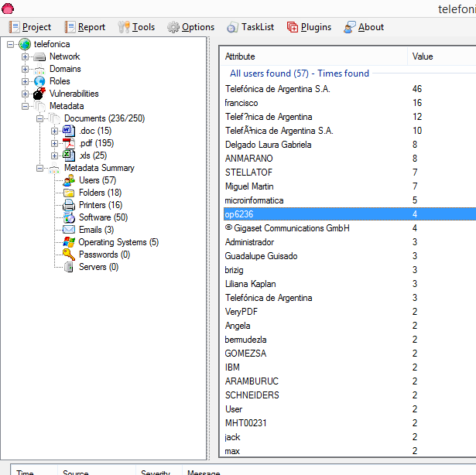Click the About person icon
The width and height of the screenshot is (476, 475).
[x=349, y=27]
